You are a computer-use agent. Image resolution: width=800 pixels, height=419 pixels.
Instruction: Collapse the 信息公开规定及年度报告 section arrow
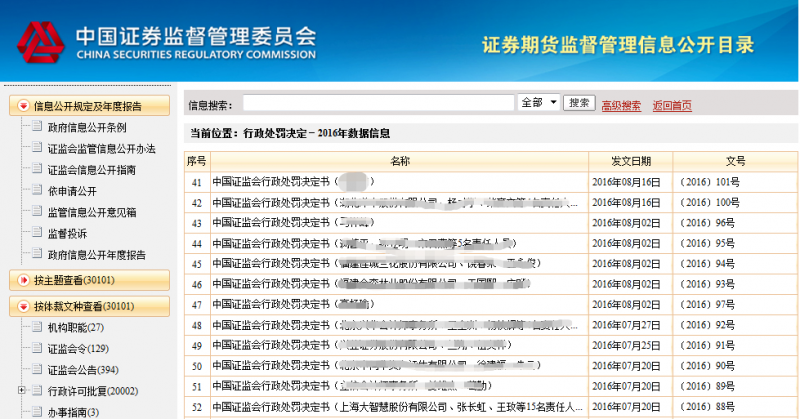coord(23,106)
